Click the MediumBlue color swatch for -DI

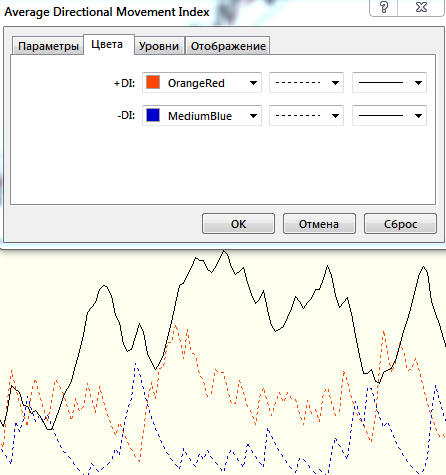(x=153, y=115)
